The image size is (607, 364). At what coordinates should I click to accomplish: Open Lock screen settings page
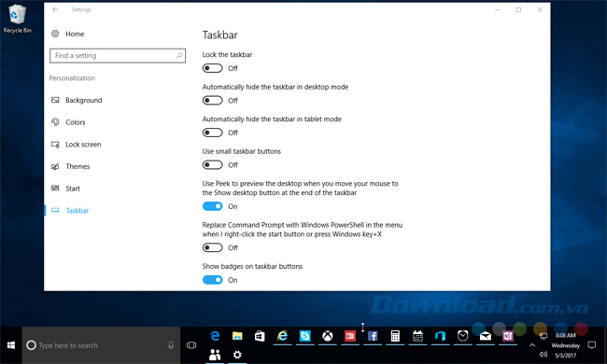tap(77, 145)
